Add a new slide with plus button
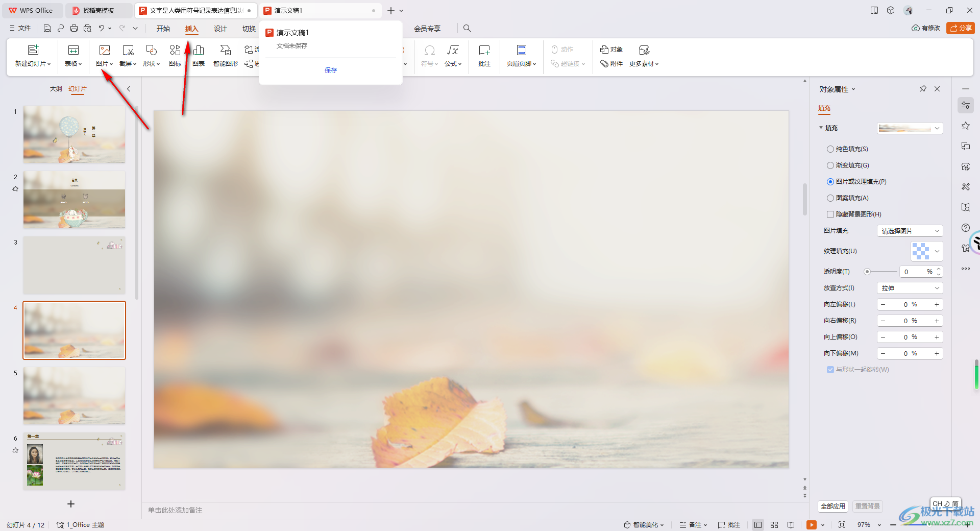This screenshot has width=980, height=531. [71, 504]
